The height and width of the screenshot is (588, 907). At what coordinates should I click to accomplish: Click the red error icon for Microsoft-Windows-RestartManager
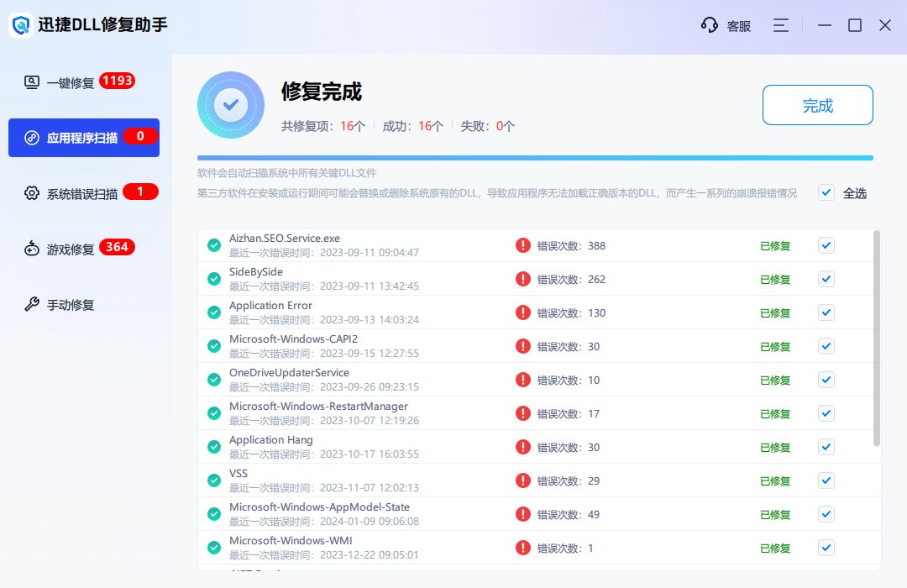point(523,413)
